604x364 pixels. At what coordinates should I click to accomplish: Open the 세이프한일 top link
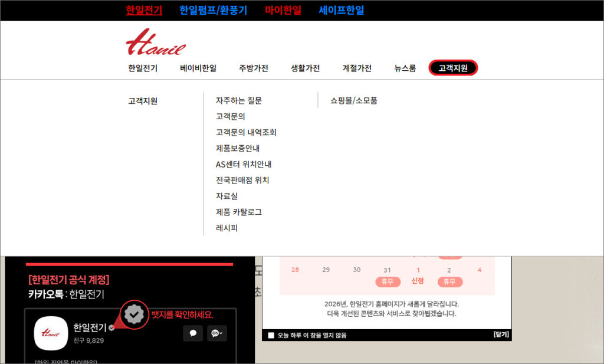coord(342,10)
